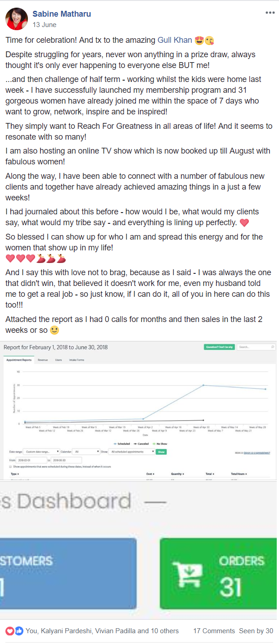Open Gull Khan's profile link
279x644 pixels.
(x=175, y=41)
